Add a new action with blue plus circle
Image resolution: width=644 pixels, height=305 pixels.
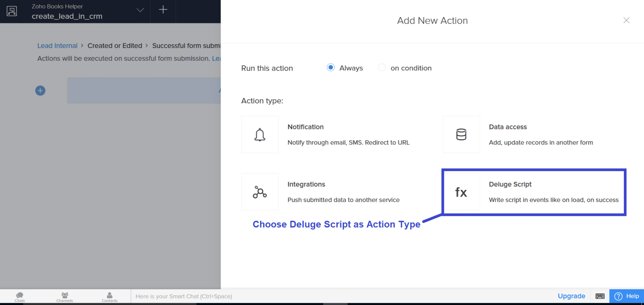pos(40,90)
